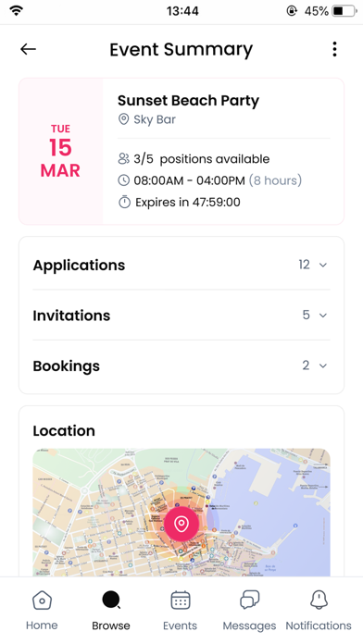The height and width of the screenshot is (644, 363).
Task: Open the Events calendar icon
Action: [x=180, y=601]
